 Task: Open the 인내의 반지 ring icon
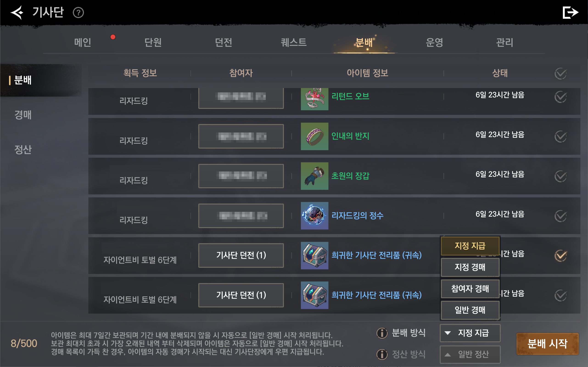pyautogui.click(x=314, y=136)
